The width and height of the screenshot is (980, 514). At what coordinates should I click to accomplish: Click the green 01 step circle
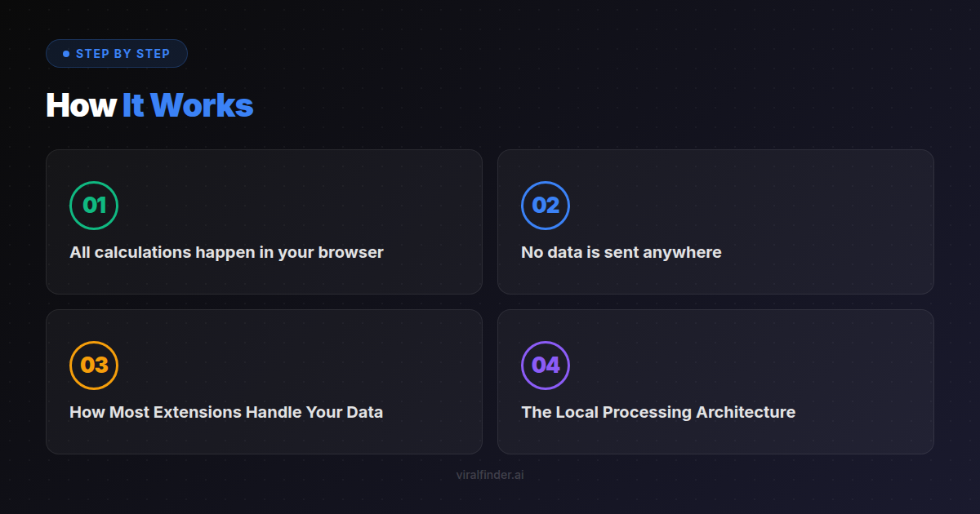pyautogui.click(x=94, y=206)
